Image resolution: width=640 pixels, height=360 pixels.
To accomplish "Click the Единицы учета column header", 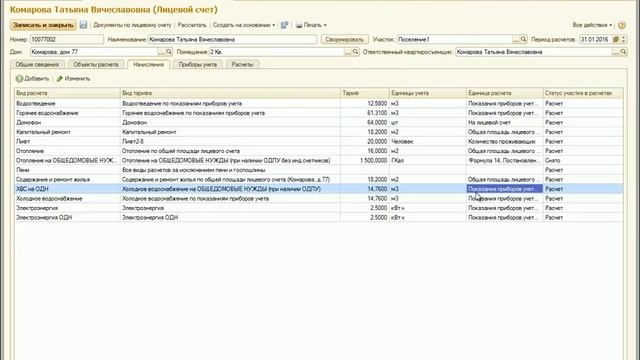I will 428,93.
